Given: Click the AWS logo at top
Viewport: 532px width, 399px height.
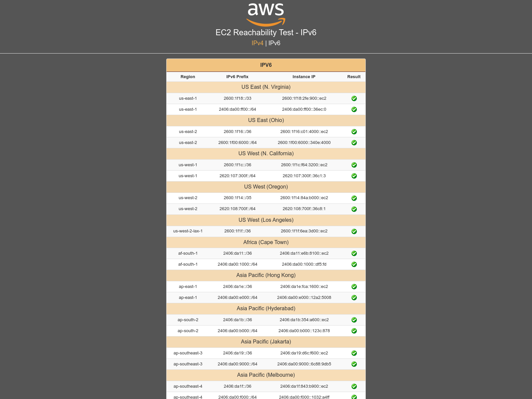Looking at the screenshot, I should [x=266, y=14].
